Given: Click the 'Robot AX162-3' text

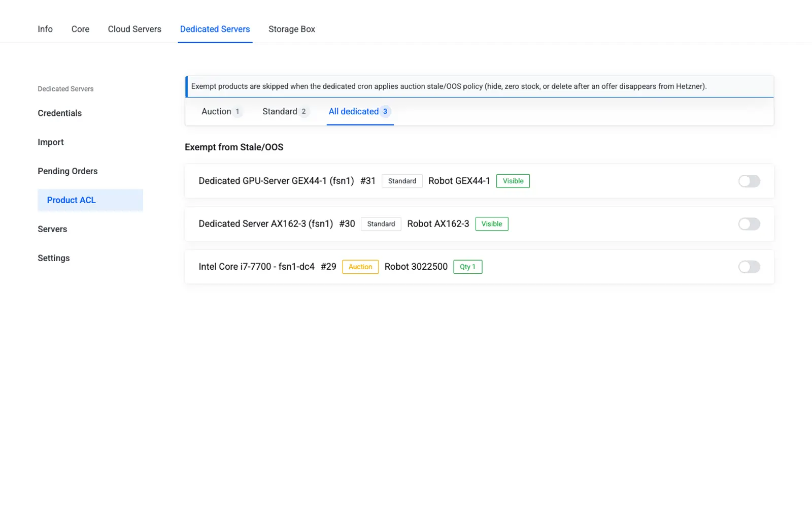Looking at the screenshot, I should coord(438,224).
